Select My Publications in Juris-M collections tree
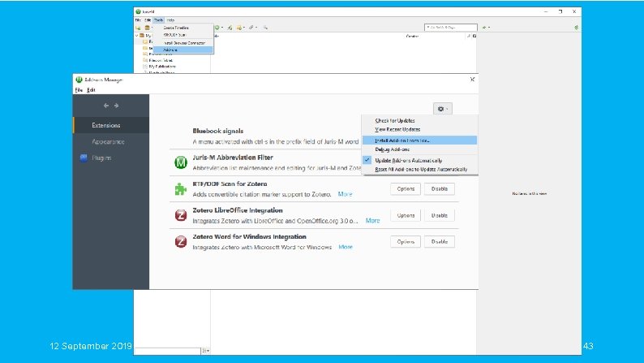Screen dimensions: 644x363 coord(162,67)
